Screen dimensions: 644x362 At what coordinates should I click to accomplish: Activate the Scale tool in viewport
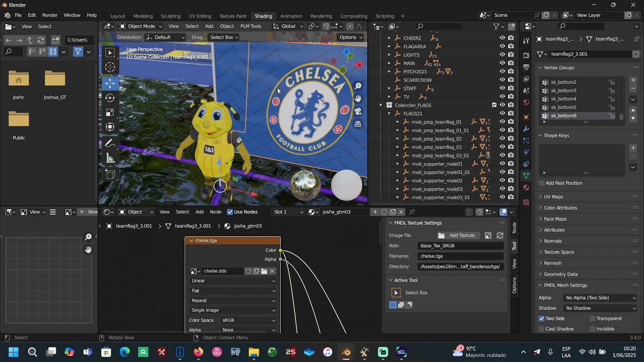pyautogui.click(x=110, y=113)
